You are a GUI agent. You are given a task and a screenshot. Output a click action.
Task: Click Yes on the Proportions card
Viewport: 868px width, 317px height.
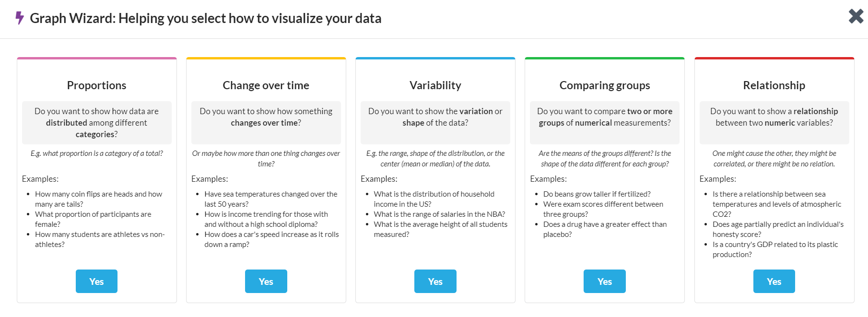(x=96, y=281)
